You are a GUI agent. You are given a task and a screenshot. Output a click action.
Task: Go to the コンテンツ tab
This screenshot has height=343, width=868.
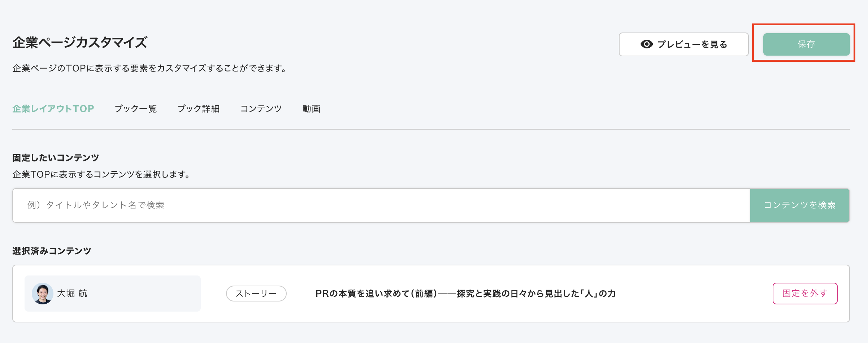tap(261, 109)
